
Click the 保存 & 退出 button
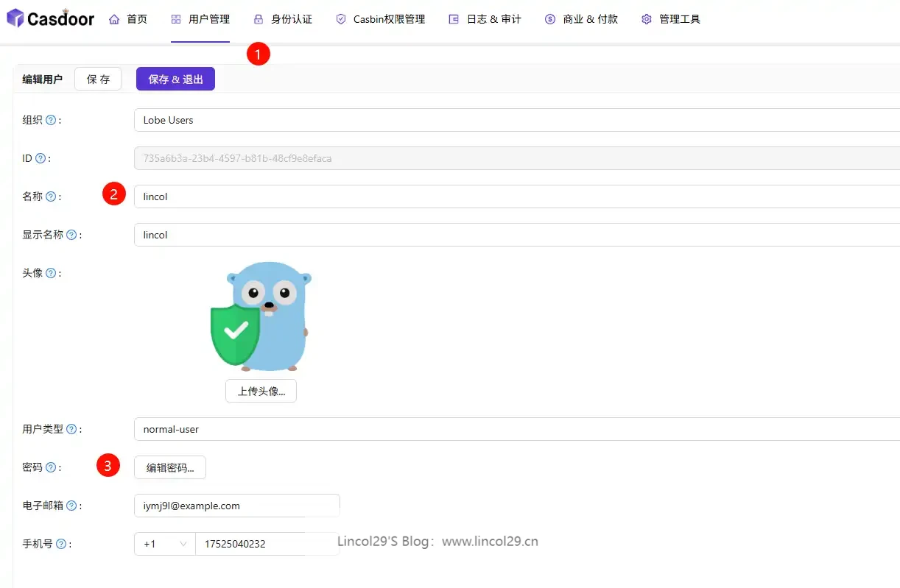coord(175,79)
